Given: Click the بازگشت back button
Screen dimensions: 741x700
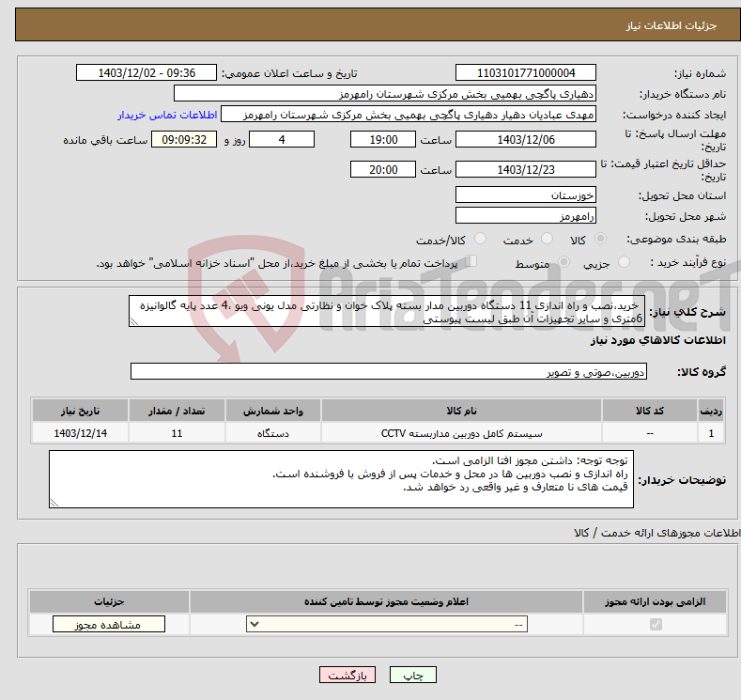Looking at the screenshot, I should pyautogui.click(x=347, y=675).
